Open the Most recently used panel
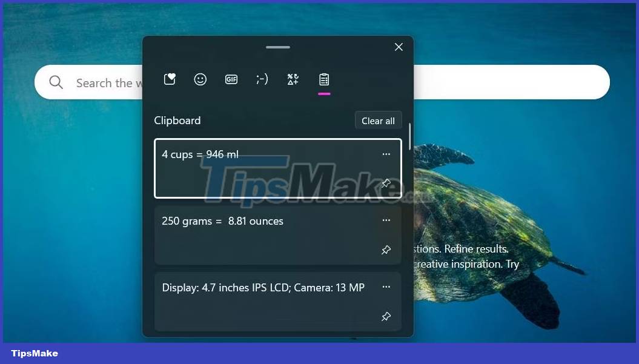This screenshot has height=364, width=639. pyautogui.click(x=170, y=79)
